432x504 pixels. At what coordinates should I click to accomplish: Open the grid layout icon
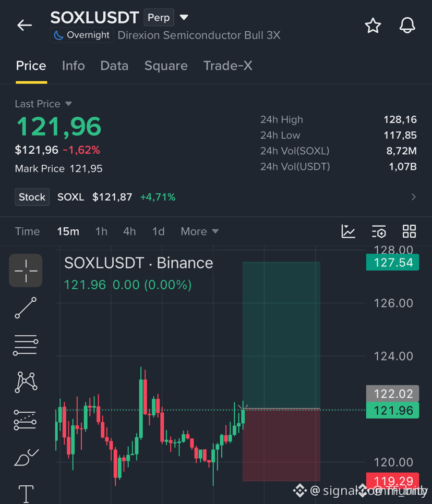[409, 231]
